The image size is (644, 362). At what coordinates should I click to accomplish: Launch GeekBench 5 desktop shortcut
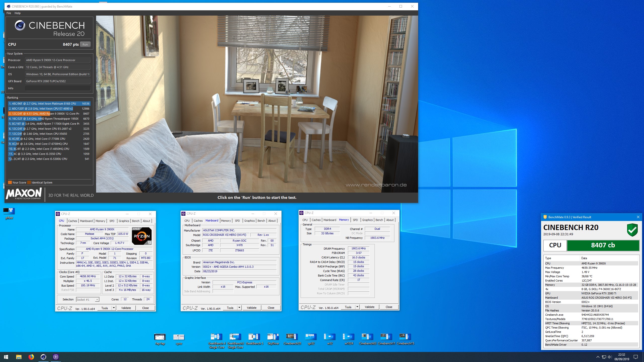[x=254, y=339]
